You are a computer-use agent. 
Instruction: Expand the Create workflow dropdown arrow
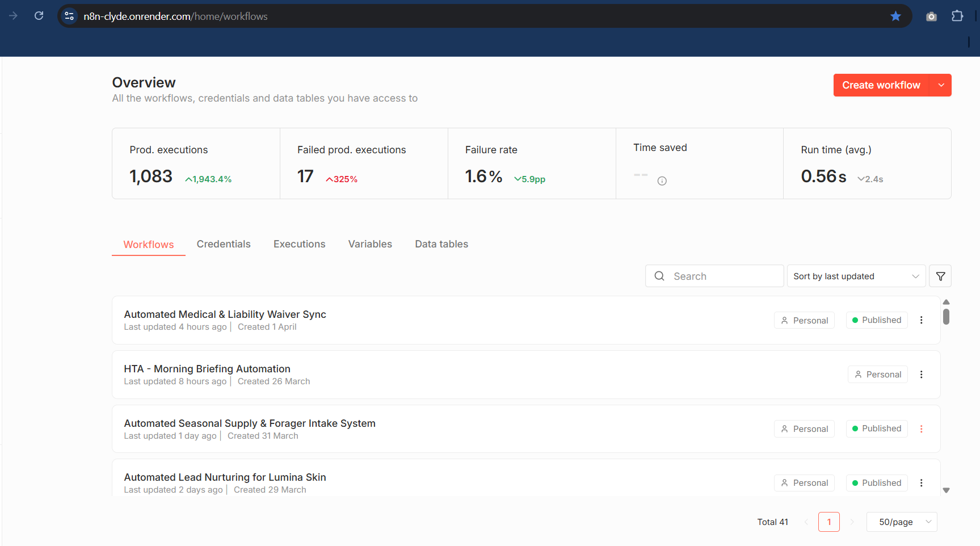[941, 85]
